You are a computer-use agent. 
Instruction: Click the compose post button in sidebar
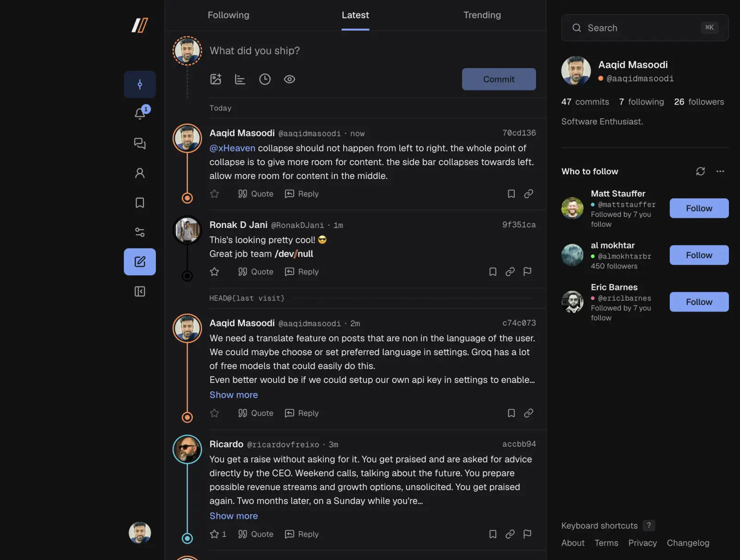(x=140, y=262)
